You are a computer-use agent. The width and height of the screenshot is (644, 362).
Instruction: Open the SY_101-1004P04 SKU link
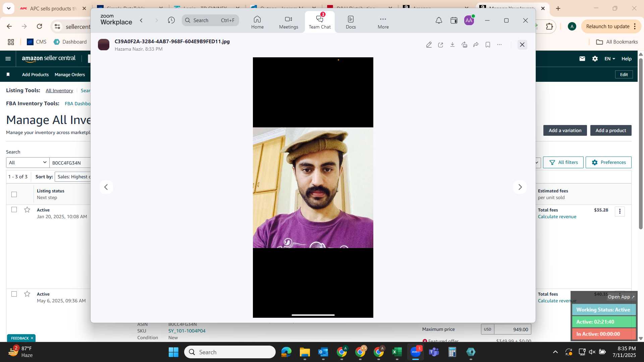click(187, 331)
